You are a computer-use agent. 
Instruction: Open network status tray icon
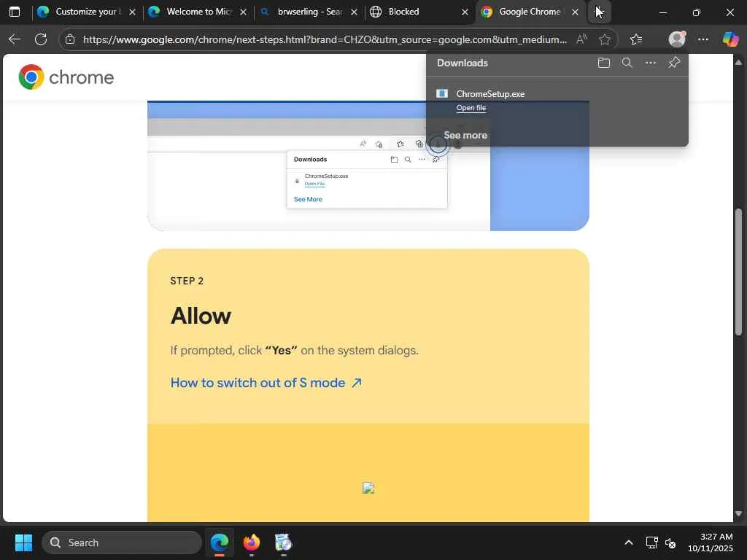651,542
